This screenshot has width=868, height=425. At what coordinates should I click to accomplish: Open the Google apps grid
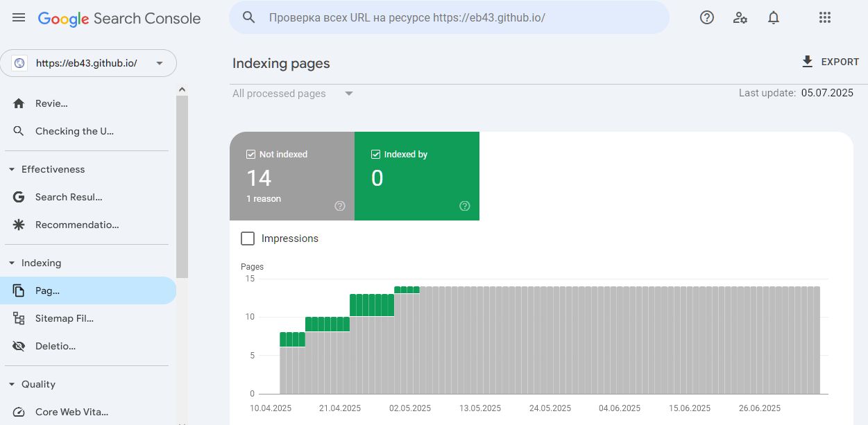(824, 18)
